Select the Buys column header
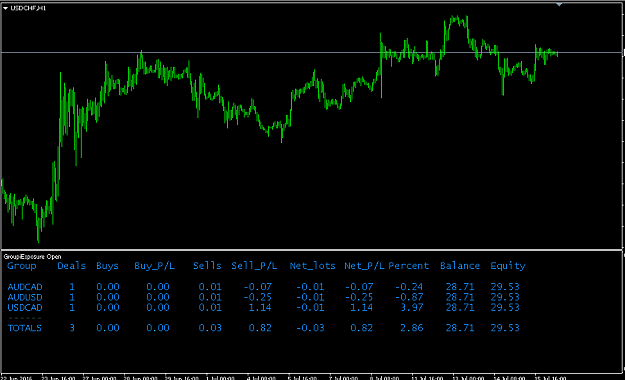Screen dimensions: 625x380 107,266
